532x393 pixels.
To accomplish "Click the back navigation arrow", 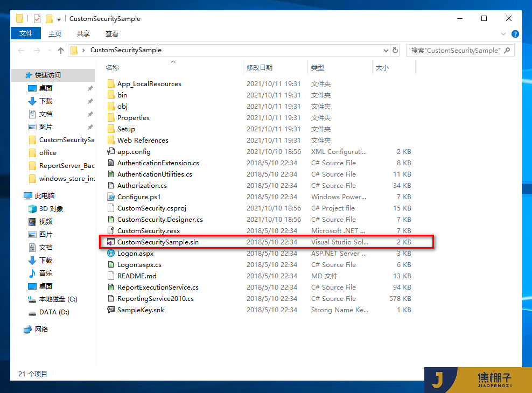I will coord(21,50).
